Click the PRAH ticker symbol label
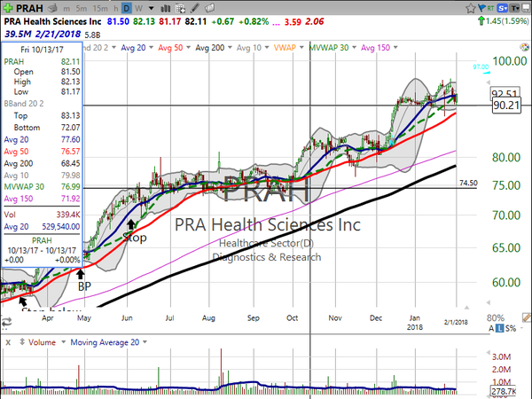This screenshot has height=399, width=532. [29, 8]
